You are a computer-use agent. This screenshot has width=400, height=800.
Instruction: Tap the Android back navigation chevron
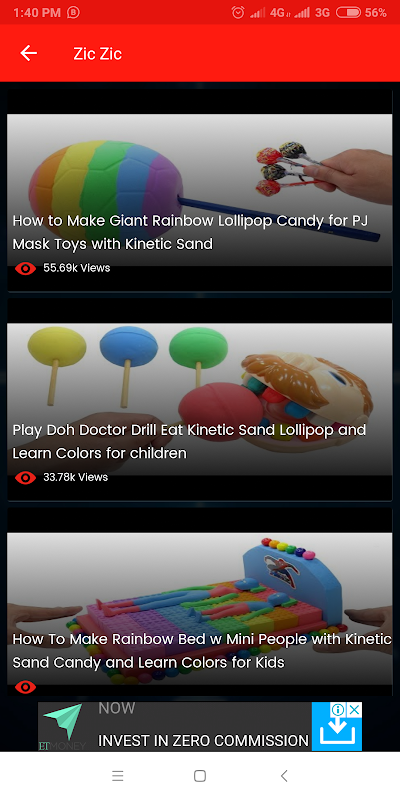coord(284,776)
